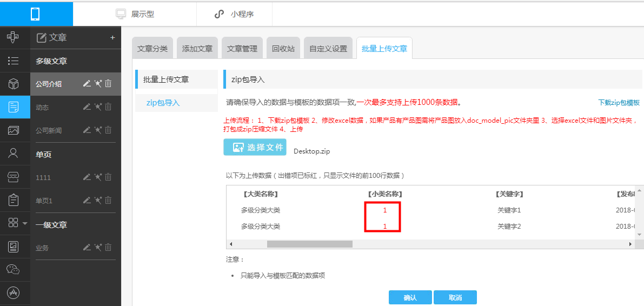Click the plus icon to add 文章

point(112,38)
